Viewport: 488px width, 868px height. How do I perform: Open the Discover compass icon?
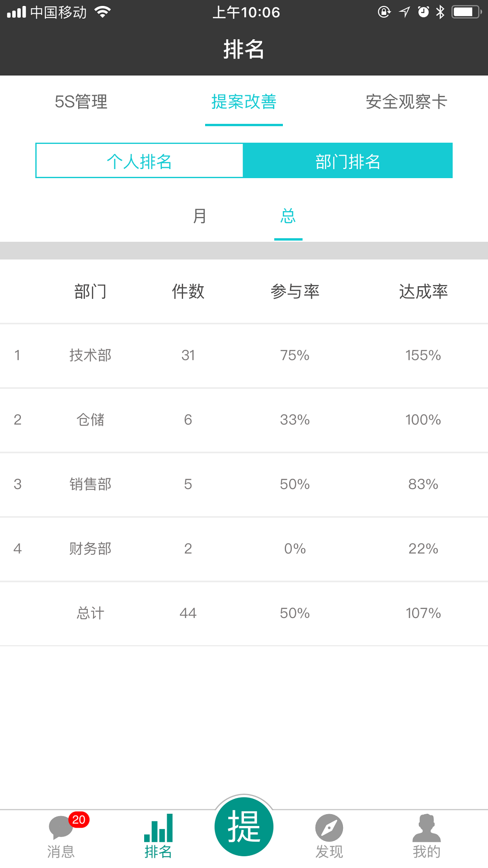click(x=329, y=828)
